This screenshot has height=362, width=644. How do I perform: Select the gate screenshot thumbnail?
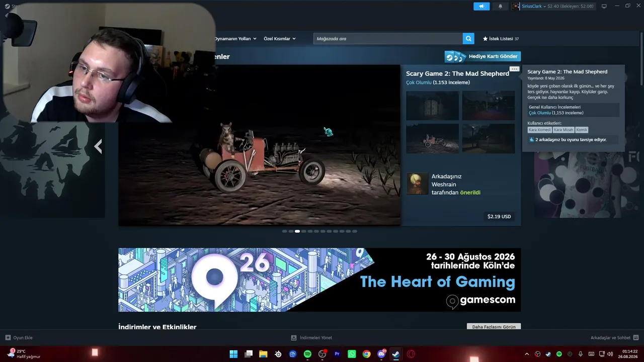433,106
